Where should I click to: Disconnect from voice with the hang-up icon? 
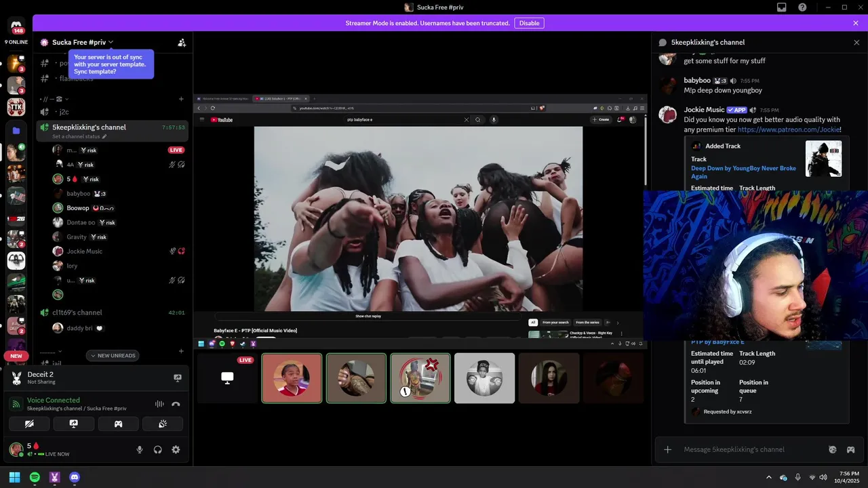click(x=176, y=404)
